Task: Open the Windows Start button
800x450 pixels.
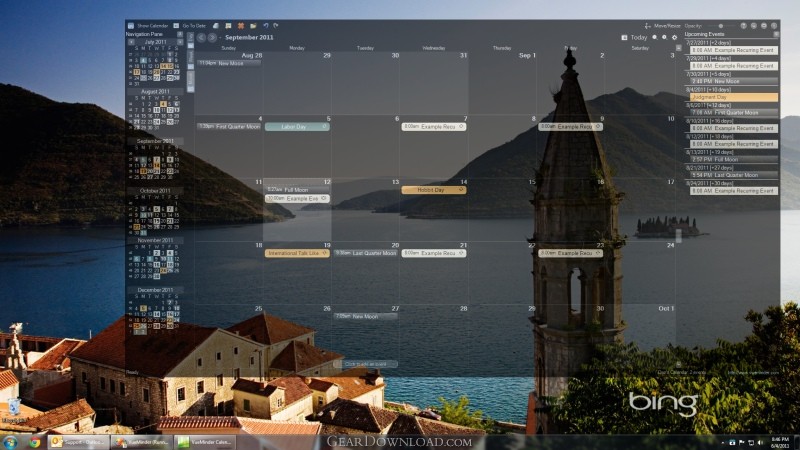Action: pos(11,442)
